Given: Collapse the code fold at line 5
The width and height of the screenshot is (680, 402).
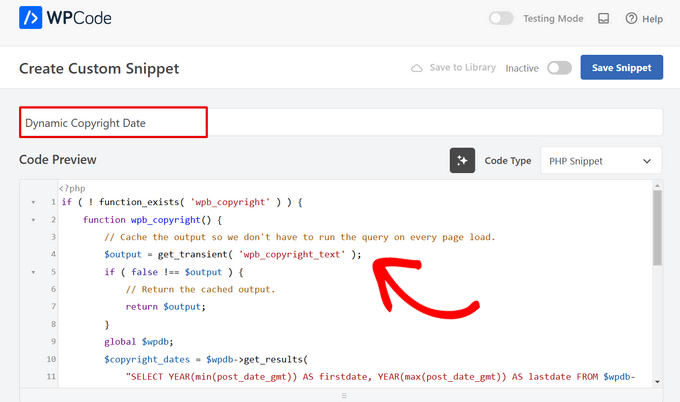Looking at the screenshot, I should pos(33,272).
